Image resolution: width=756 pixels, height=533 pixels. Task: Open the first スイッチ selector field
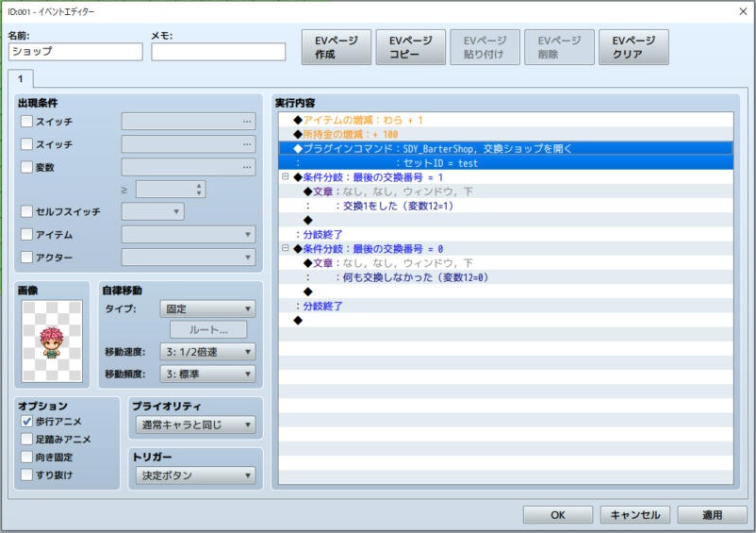pyautogui.click(x=189, y=121)
